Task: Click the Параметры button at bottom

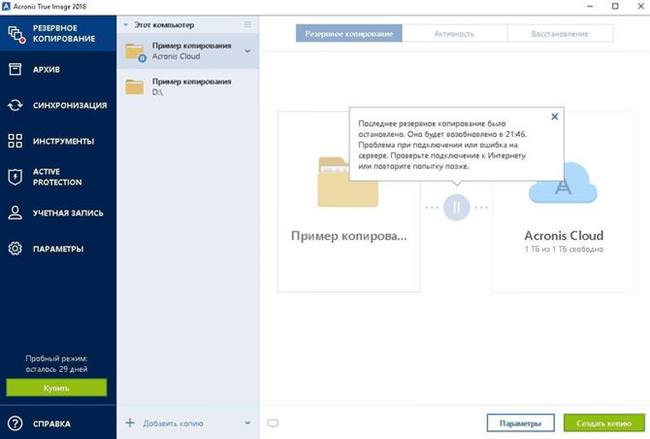Action: pyautogui.click(x=521, y=423)
